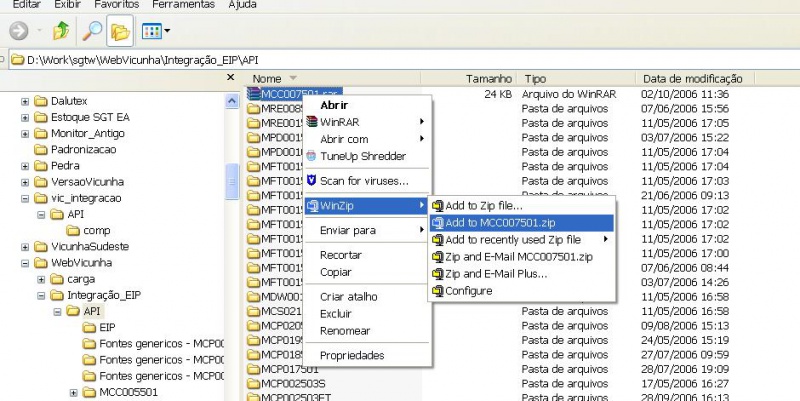Click the Tamanho column header
This screenshot has height=401, width=800.
click(488, 78)
